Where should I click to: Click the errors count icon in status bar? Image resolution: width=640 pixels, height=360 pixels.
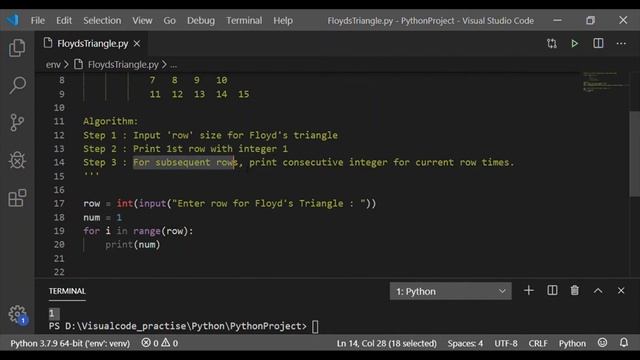coord(146,343)
